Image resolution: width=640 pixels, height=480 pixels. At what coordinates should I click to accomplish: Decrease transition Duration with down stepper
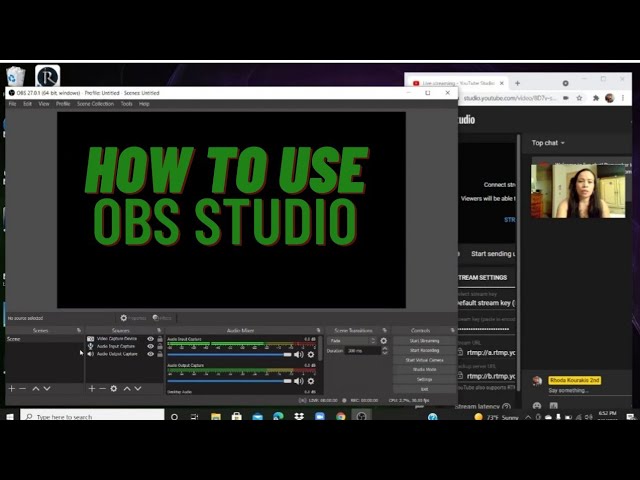384,353
